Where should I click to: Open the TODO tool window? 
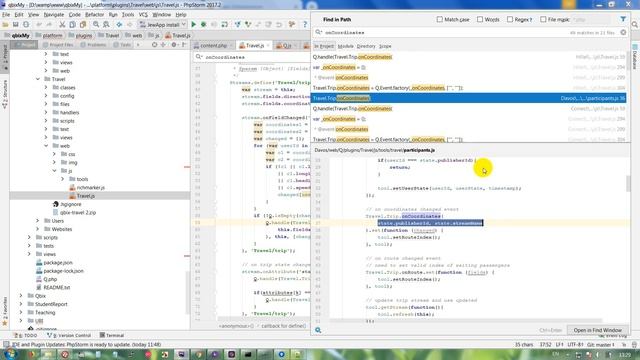26,335
